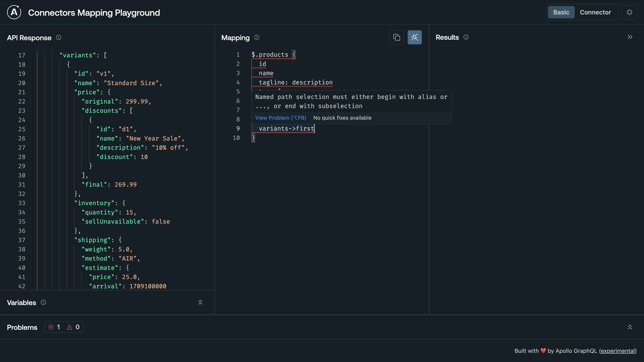This screenshot has width=644, height=362.
Task: Select the magic wand mapping generator icon
Action: (414, 37)
